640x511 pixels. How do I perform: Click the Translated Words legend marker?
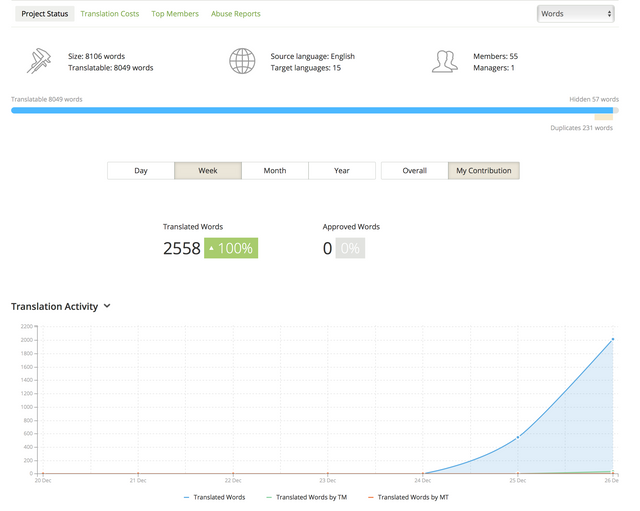(x=188, y=497)
